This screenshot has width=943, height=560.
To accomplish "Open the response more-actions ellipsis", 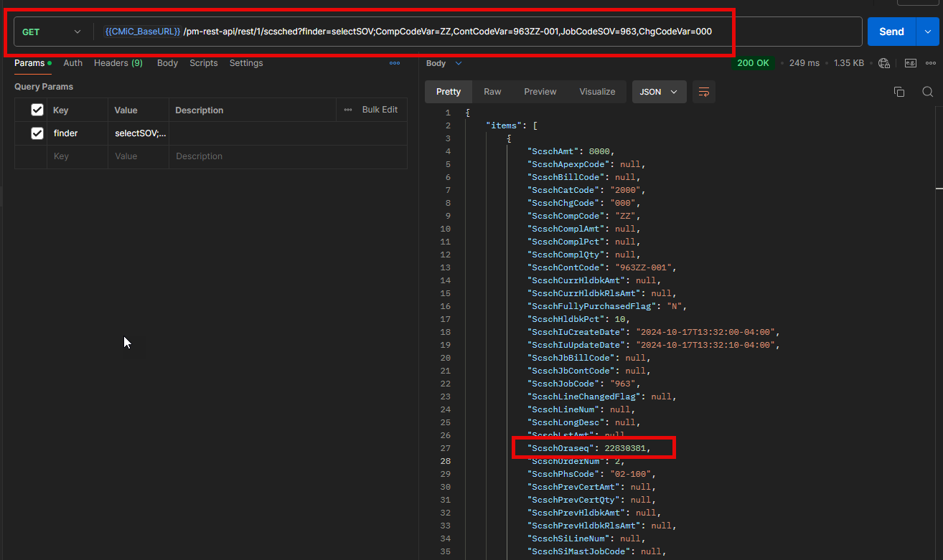I will [932, 63].
